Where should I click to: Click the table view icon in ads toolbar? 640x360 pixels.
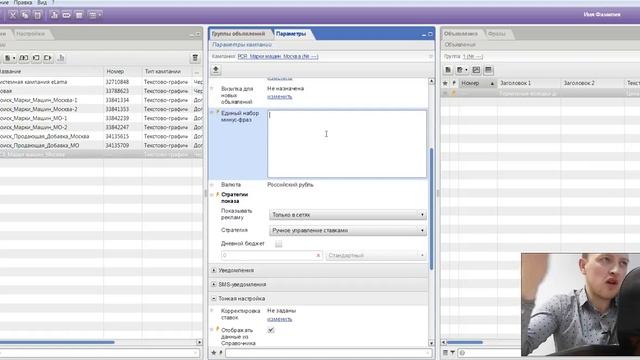(488, 70)
